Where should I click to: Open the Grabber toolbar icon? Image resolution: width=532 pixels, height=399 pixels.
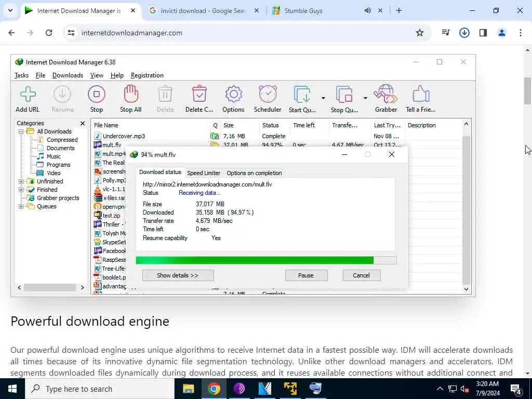click(x=386, y=95)
